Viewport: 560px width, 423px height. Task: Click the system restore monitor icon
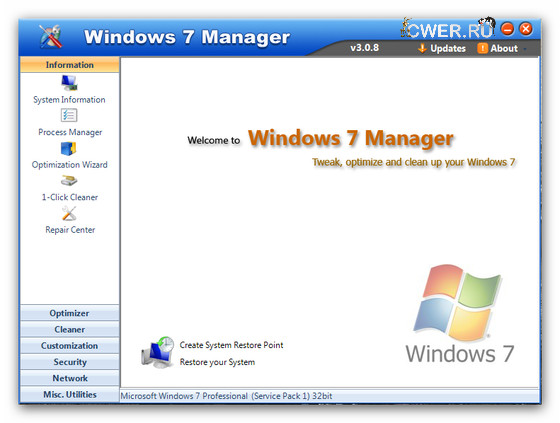tap(158, 352)
